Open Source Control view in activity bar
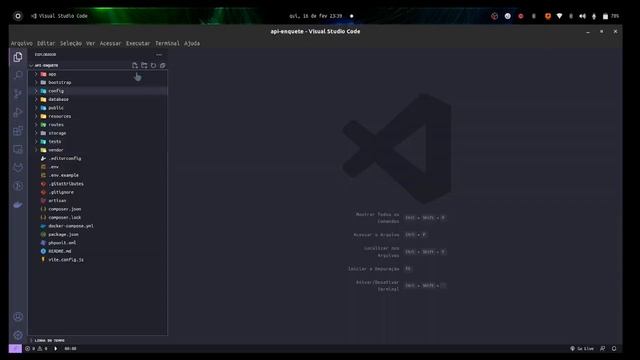640x360 pixels. 18,94
